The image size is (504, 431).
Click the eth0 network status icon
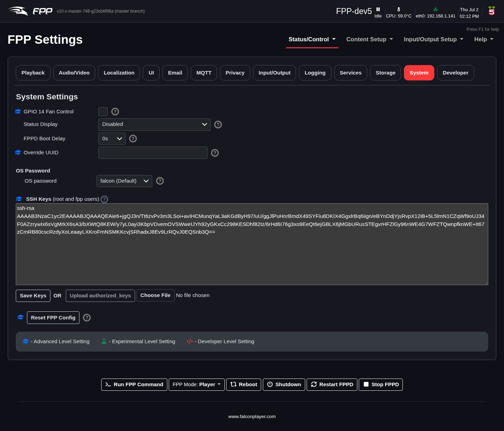point(435,9)
